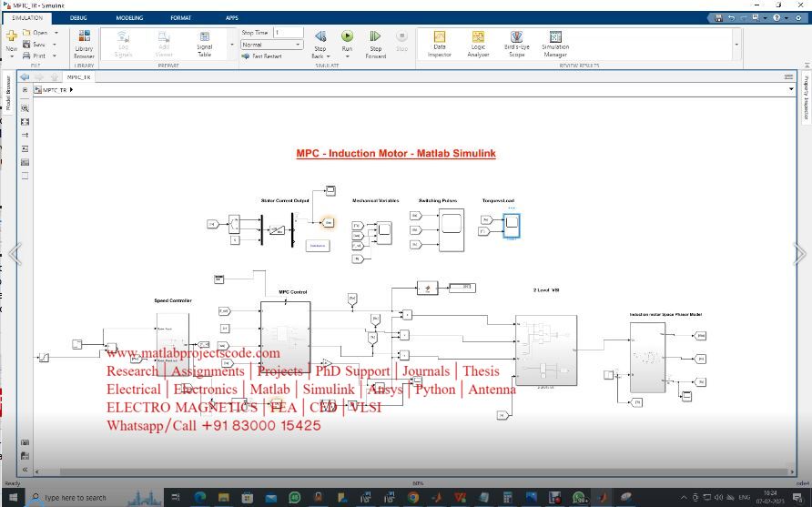Open the Data Inspector
Viewport: 812px width, 507px height.
coord(440,43)
